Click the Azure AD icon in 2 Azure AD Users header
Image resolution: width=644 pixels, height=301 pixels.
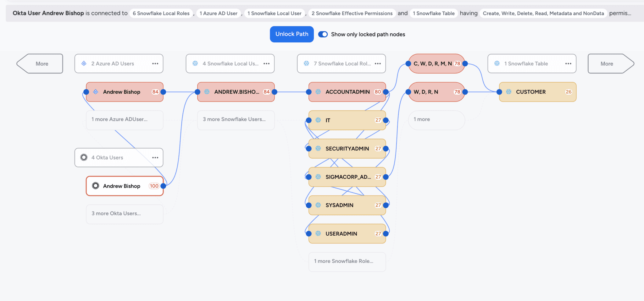pos(84,63)
